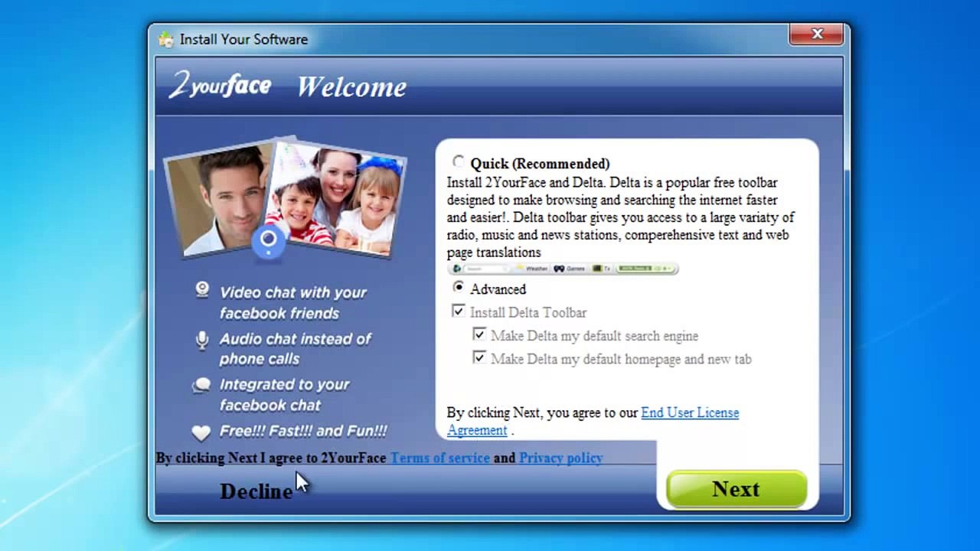Viewport: 980px width, 551px height.
Task: Open the Privacy policy link
Action: click(561, 458)
